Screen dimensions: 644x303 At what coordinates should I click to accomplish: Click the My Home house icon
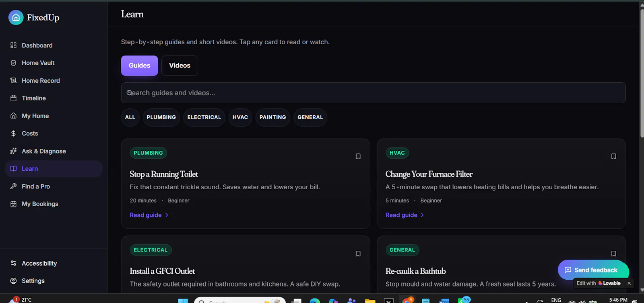[x=13, y=116]
